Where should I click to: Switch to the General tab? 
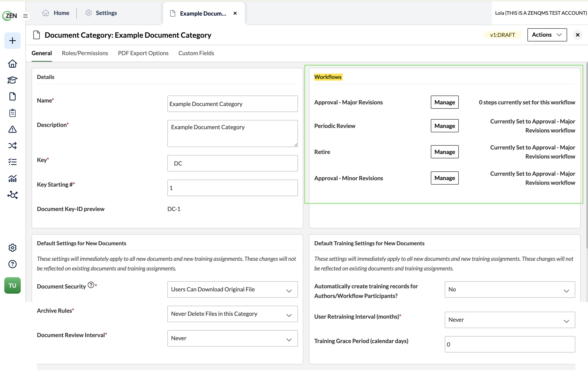click(42, 53)
